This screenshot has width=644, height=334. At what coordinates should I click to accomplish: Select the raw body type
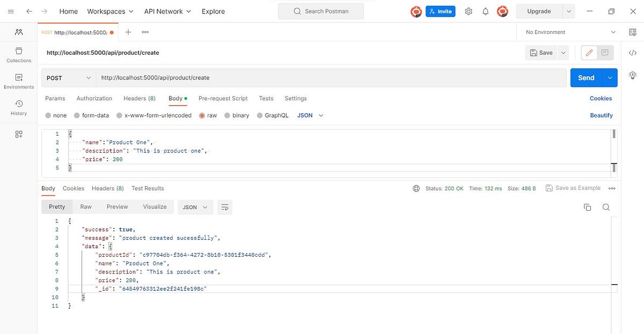(208, 115)
